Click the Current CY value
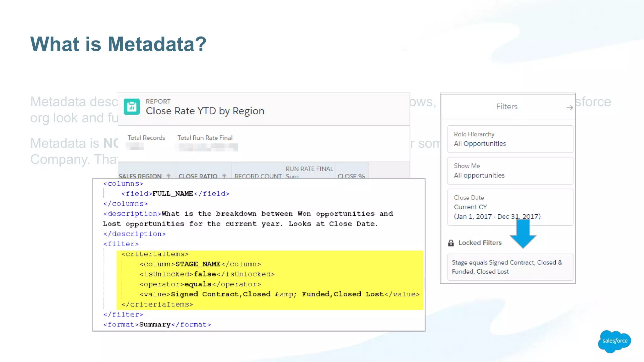Viewport: 644px width, 362px height. (x=470, y=207)
